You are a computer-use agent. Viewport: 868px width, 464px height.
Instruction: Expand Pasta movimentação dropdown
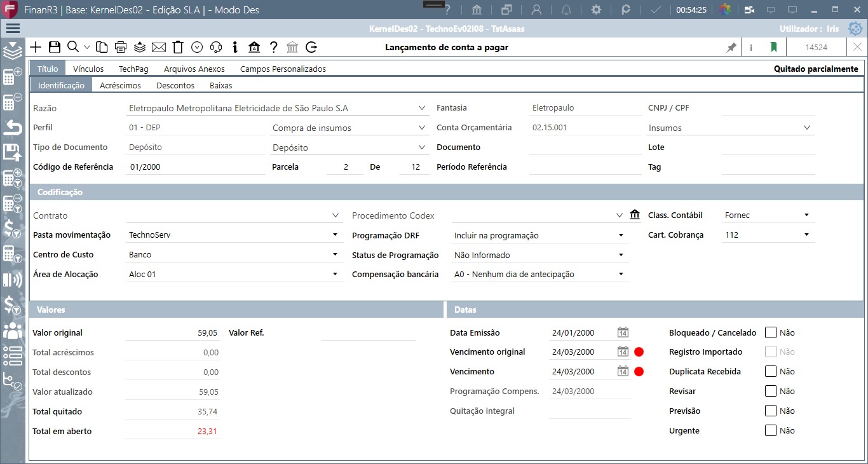coord(335,235)
